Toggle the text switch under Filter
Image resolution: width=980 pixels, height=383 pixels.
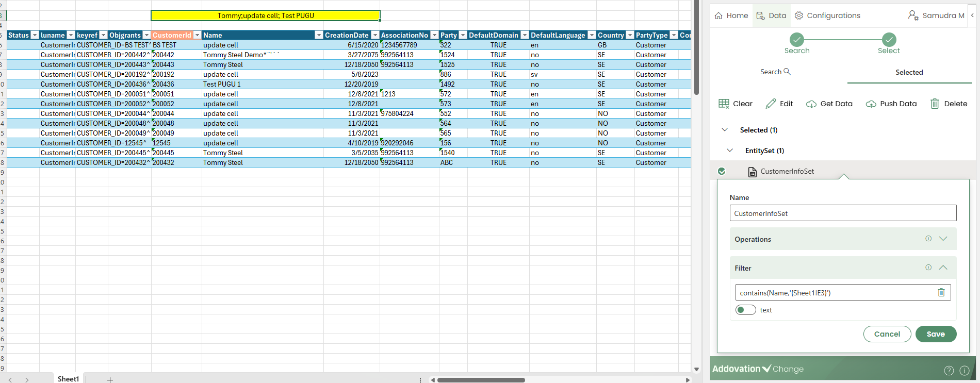tap(745, 310)
